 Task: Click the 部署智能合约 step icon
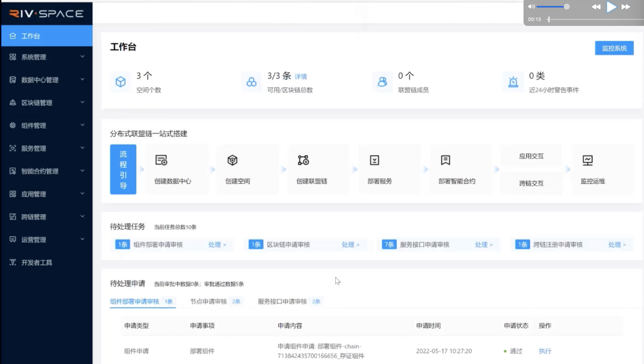click(x=446, y=160)
